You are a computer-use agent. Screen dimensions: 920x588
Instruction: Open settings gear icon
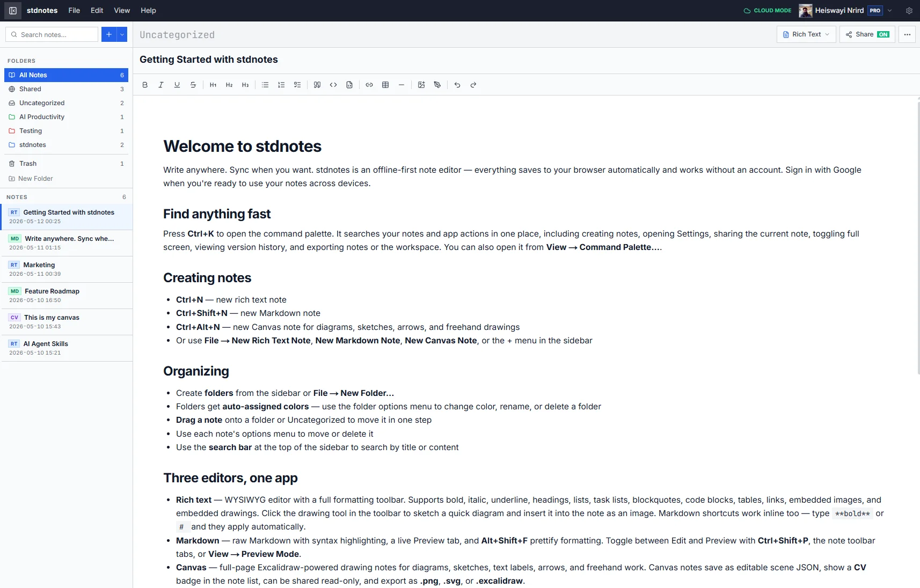909,11
